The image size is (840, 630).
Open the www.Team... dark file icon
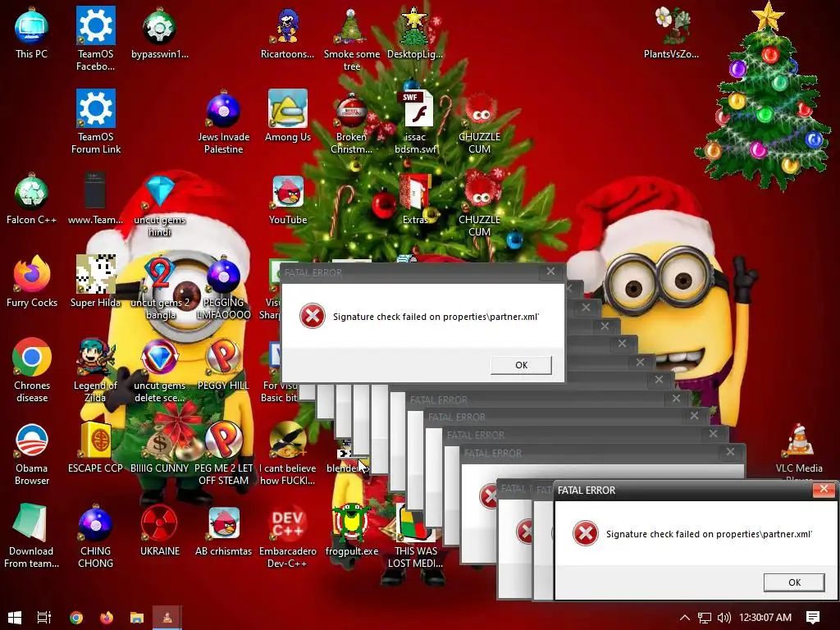click(x=95, y=190)
